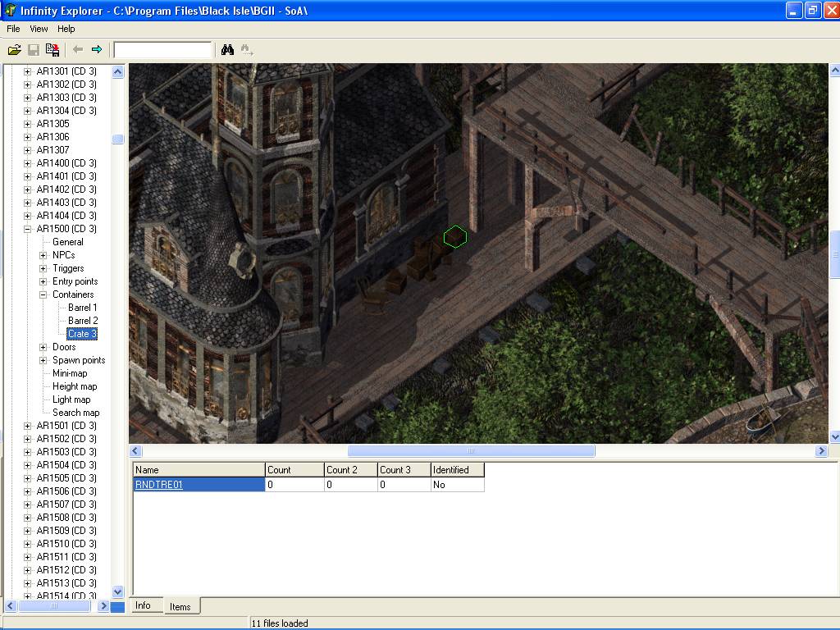The width and height of the screenshot is (840, 630).
Task: Click the tree panel scroll-up arrow
Action: [118, 71]
